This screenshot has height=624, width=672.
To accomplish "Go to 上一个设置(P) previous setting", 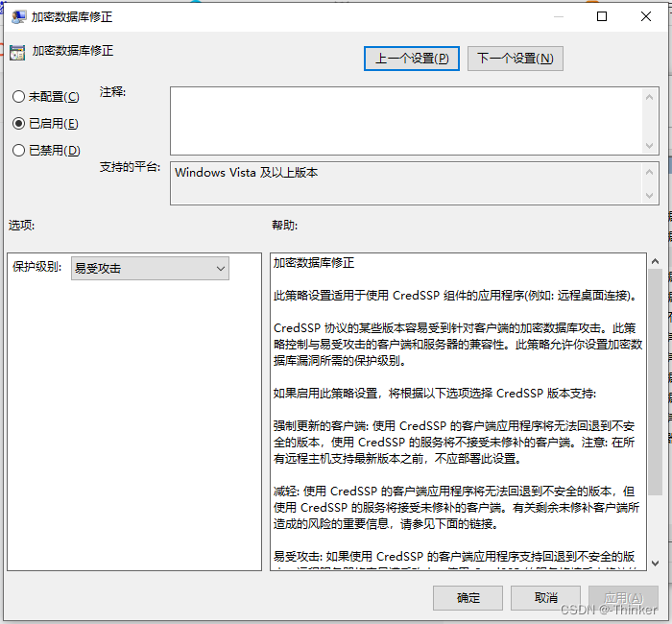I will pyautogui.click(x=412, y=59).
